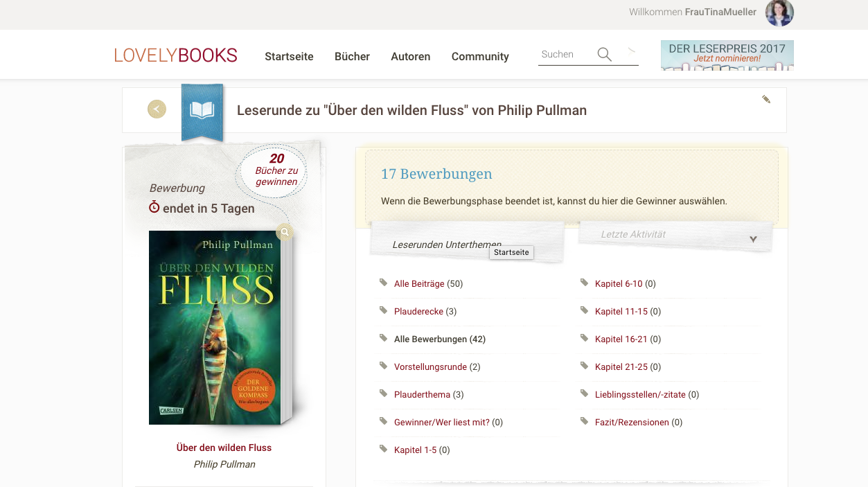
Task: Open the Bücher menu
Action: click(352, 57)
